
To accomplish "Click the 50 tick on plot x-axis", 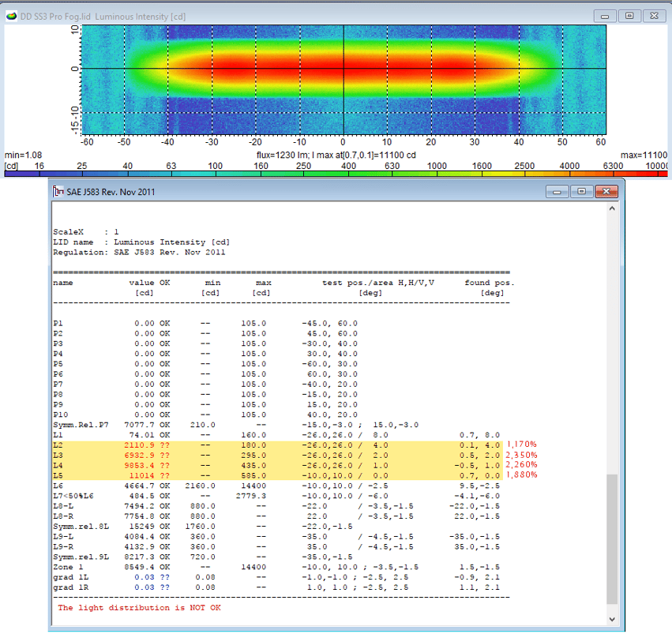I will pos(562,142).
